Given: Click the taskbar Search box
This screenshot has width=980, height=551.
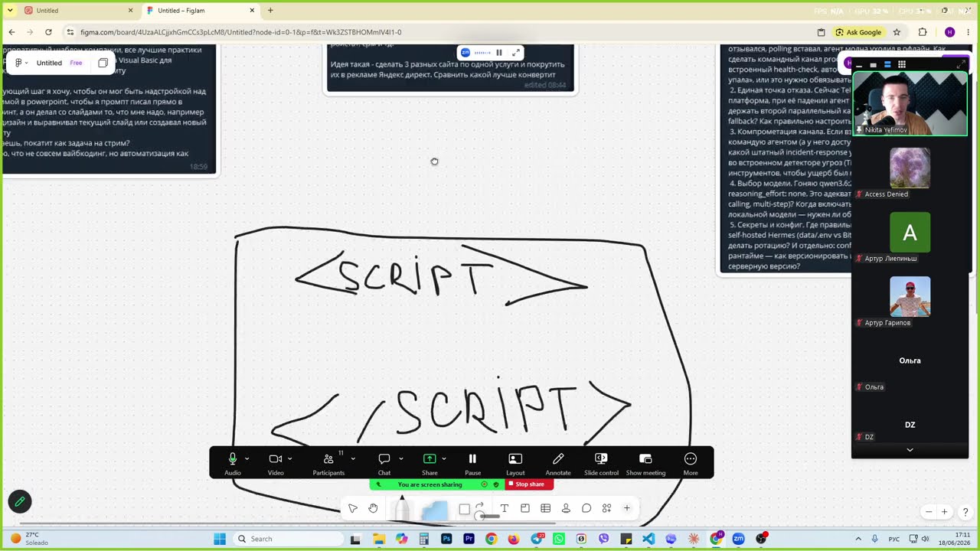Looking at the screenshot, I should point(288,539).
